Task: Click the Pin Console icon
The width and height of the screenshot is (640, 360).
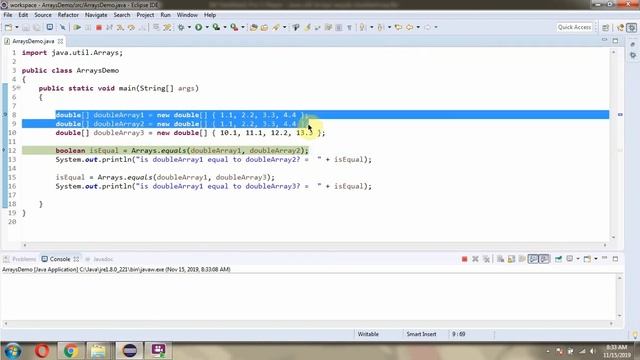Action: [x=558, y=259]
